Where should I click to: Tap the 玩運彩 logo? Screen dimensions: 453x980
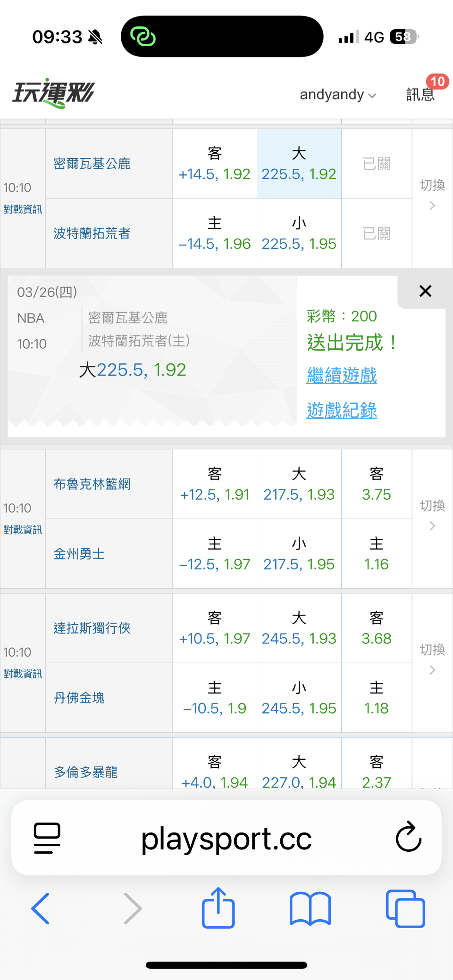[x=53, y=93]
